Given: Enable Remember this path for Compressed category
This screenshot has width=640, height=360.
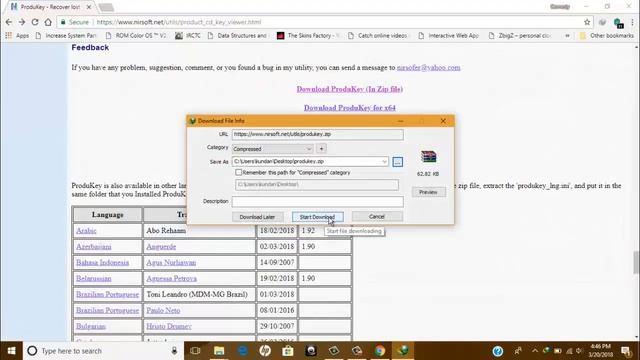Looking at the screenshot, I should [x=238, y=172].
